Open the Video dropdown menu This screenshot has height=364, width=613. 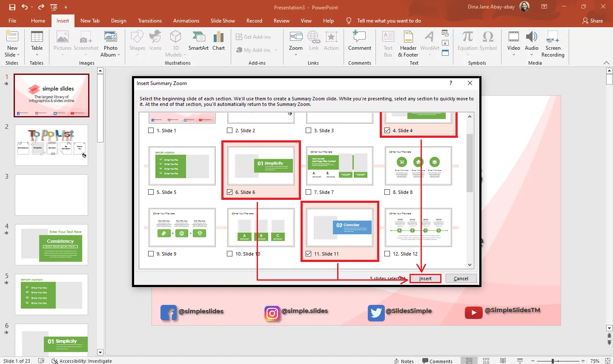pos(513,55)
